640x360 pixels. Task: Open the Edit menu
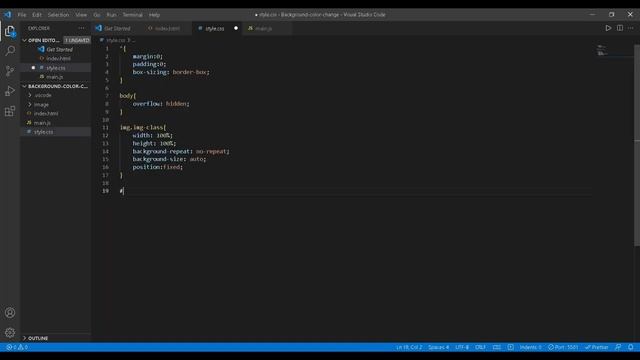pos(37,15)
